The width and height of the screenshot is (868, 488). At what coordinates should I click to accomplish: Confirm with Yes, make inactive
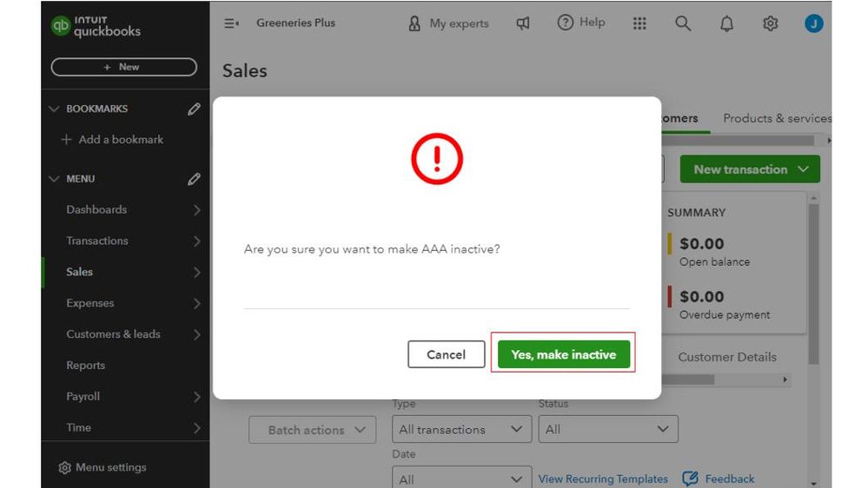pyautogui.click(x=563, y=354)
